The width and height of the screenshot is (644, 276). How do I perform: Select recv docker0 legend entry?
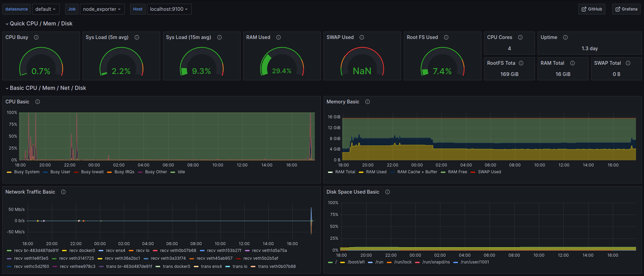82,251
